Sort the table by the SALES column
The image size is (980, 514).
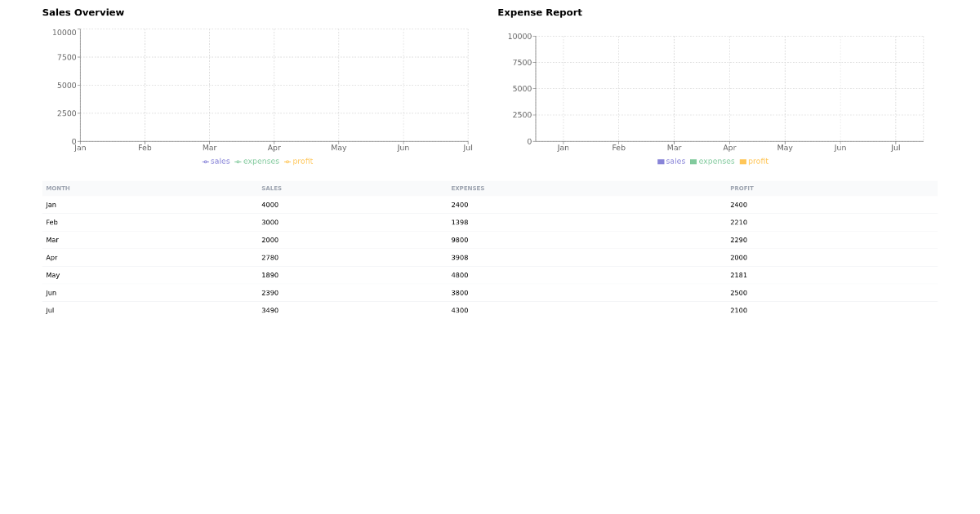pos(271,188)
